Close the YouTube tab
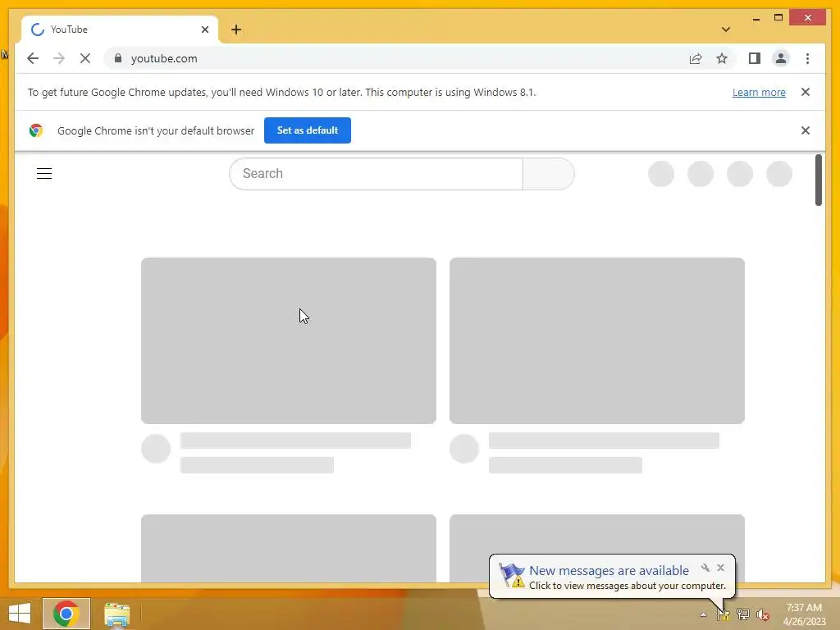 204,30
